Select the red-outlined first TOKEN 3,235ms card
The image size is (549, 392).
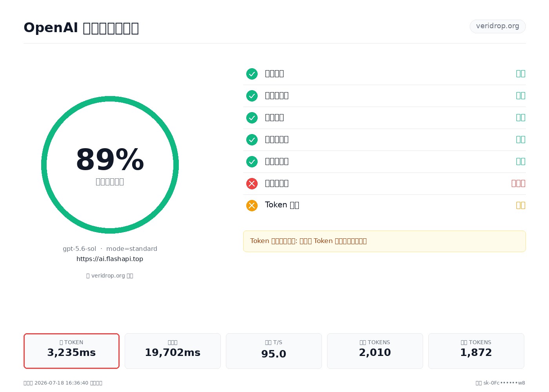(71, 351)
